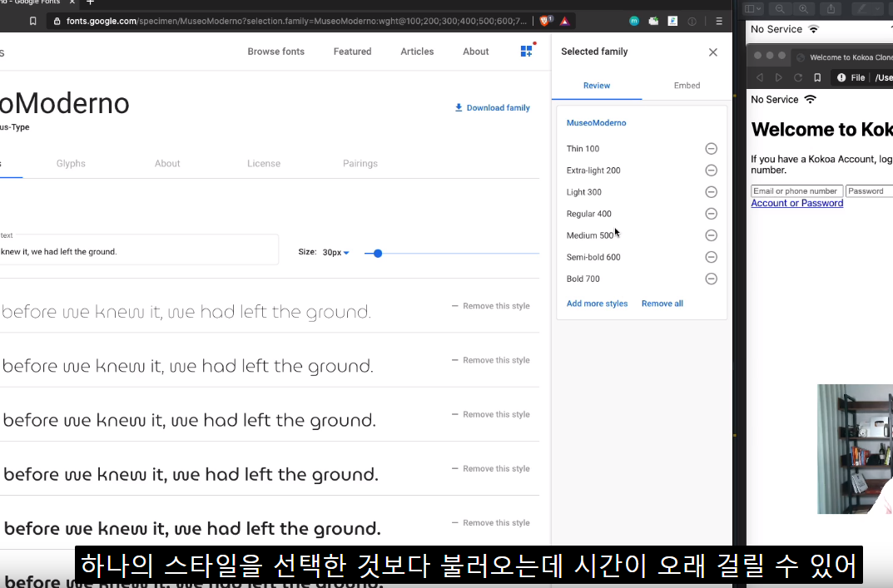Click the File warning icon in Kokoa address bar

click(841, 77)
